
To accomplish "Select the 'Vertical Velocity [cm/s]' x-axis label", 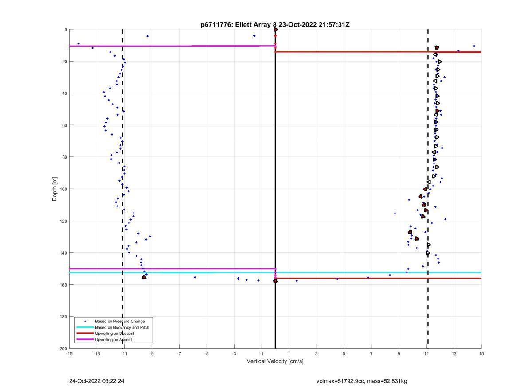I will 275,361.
